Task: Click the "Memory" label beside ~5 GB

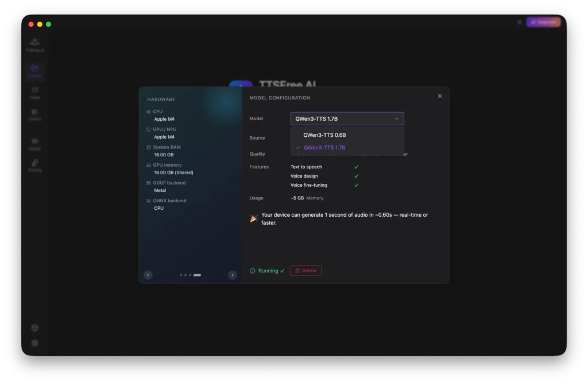Action: click(x=315, y=198)
